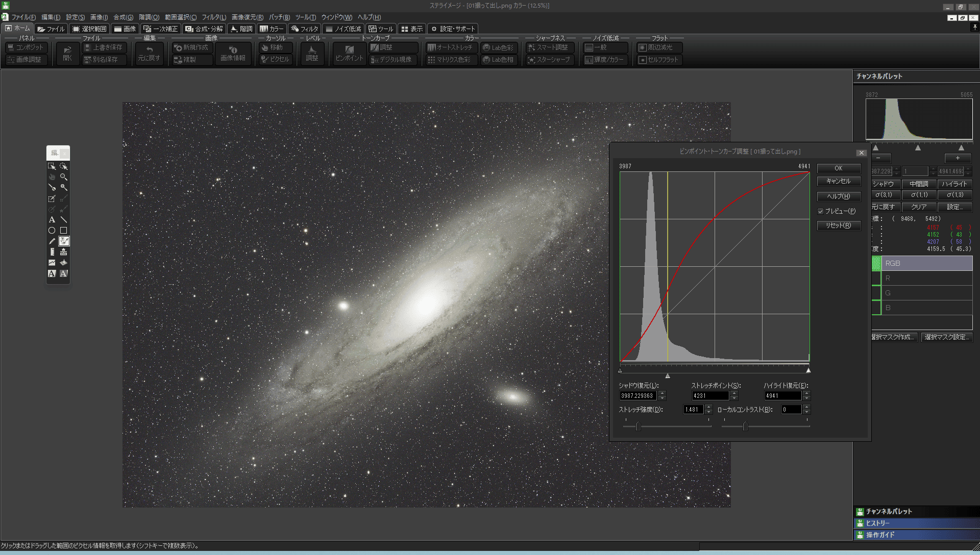Toggle the preview checkbox in dialog
Screen dimensions: 980x555
pos(821,211)
